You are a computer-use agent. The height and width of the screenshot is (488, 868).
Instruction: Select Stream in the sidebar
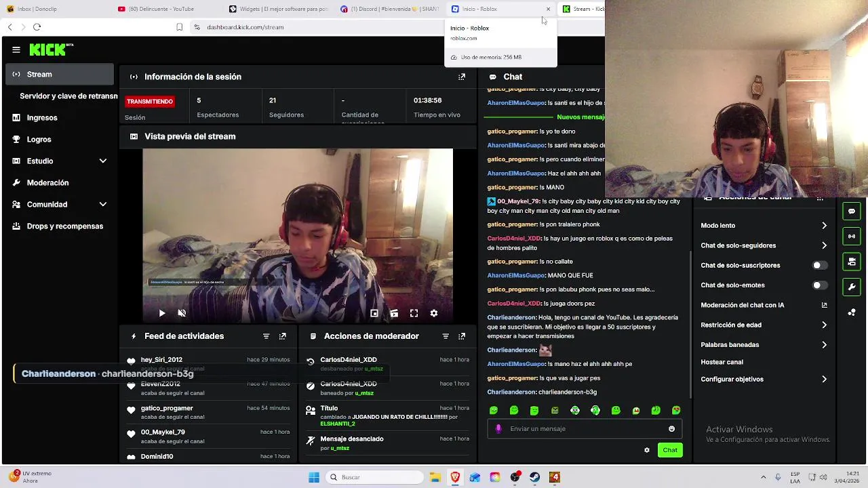click(60, 74)
